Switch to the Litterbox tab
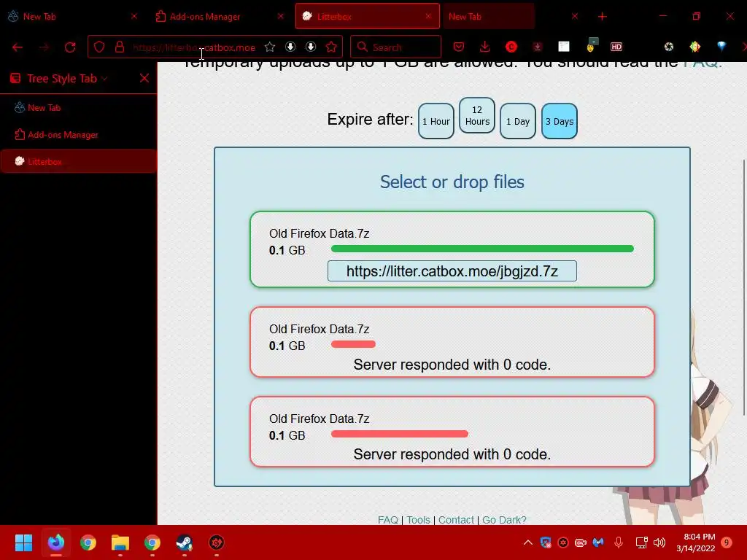 [x=368, y=17]
